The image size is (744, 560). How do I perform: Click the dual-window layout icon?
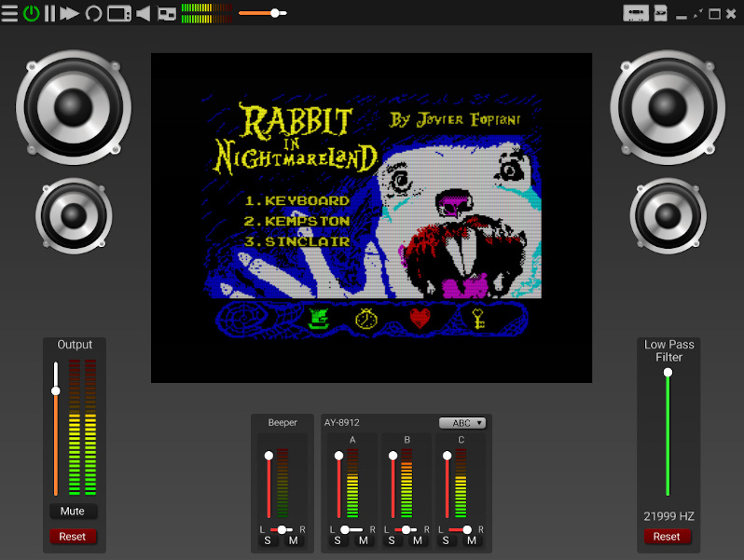pos(167,14)
